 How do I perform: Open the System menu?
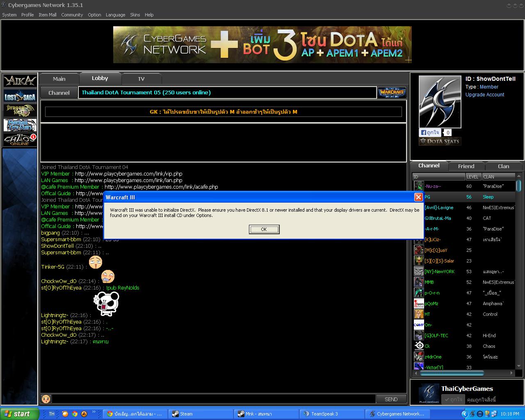(9, 15)
